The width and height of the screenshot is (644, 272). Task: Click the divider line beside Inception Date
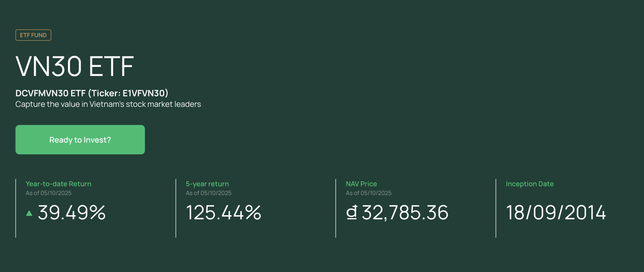pyautogui.click(x=496, y=208)
